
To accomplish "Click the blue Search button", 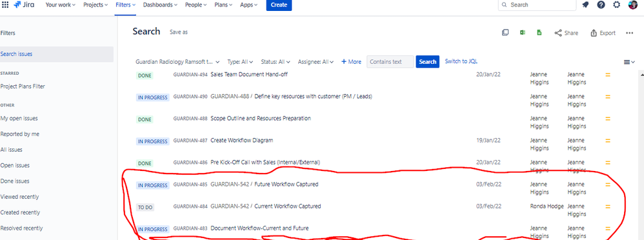I will tap(428, 62).
